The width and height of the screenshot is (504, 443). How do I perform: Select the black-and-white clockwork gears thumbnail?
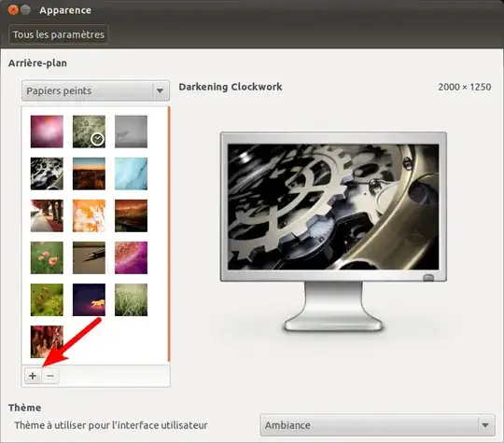pos(47,173)
